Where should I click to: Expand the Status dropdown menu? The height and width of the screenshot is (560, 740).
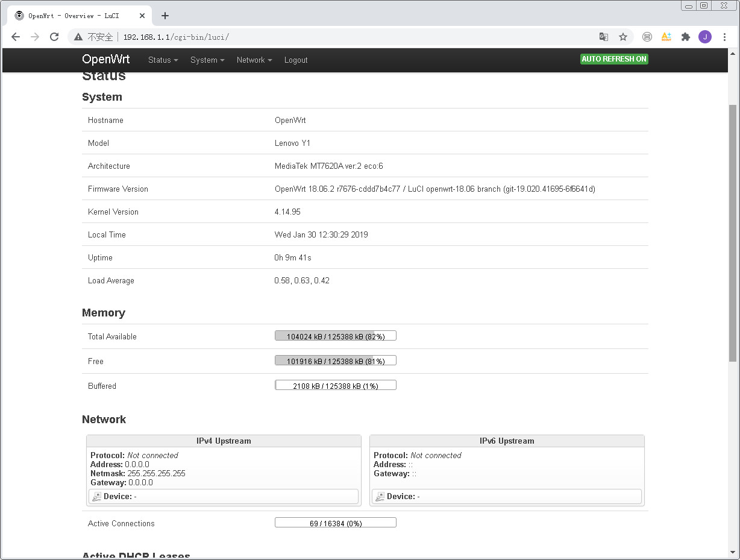pos(163,60)
